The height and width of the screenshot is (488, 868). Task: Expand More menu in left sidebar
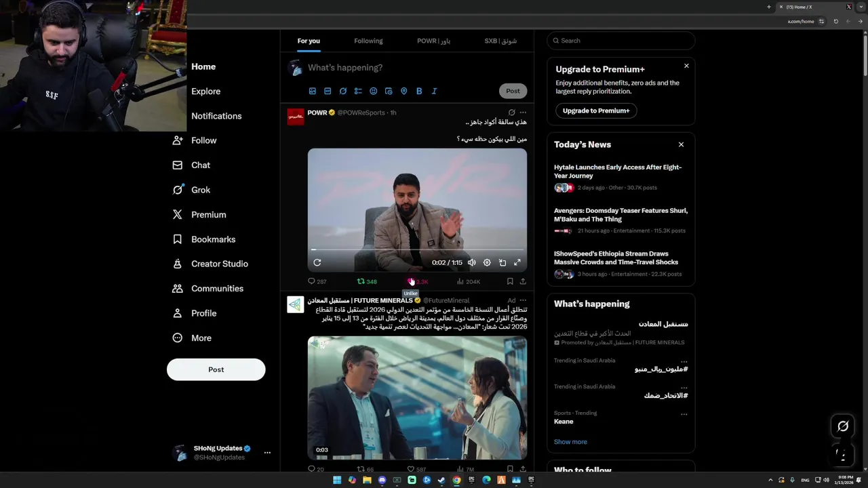[x=191, y=338]
